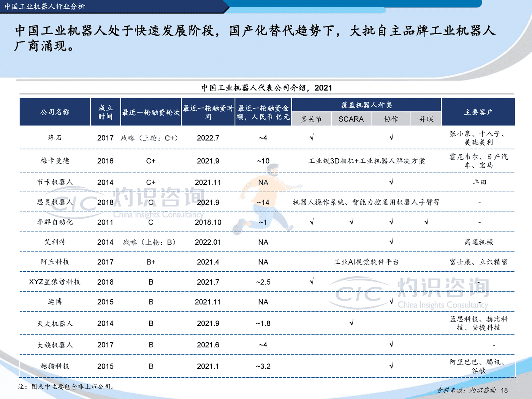
Task: Click financing amount ~2.5
Action: point(263,282)
